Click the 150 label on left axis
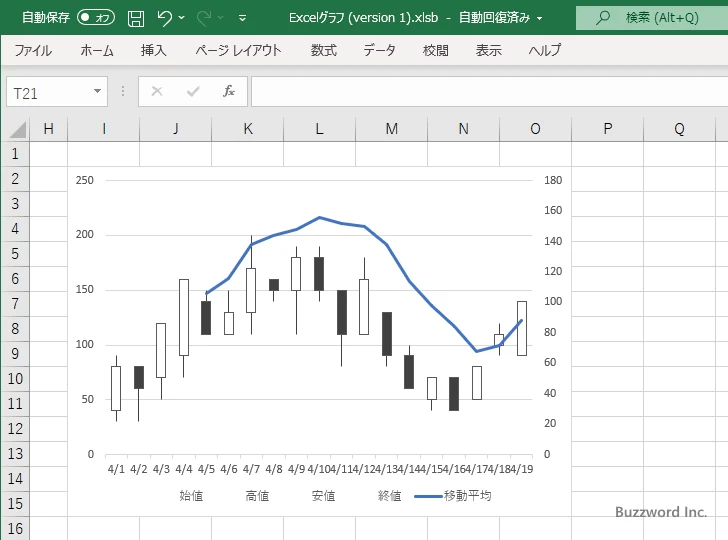 [x=84, y=289]
